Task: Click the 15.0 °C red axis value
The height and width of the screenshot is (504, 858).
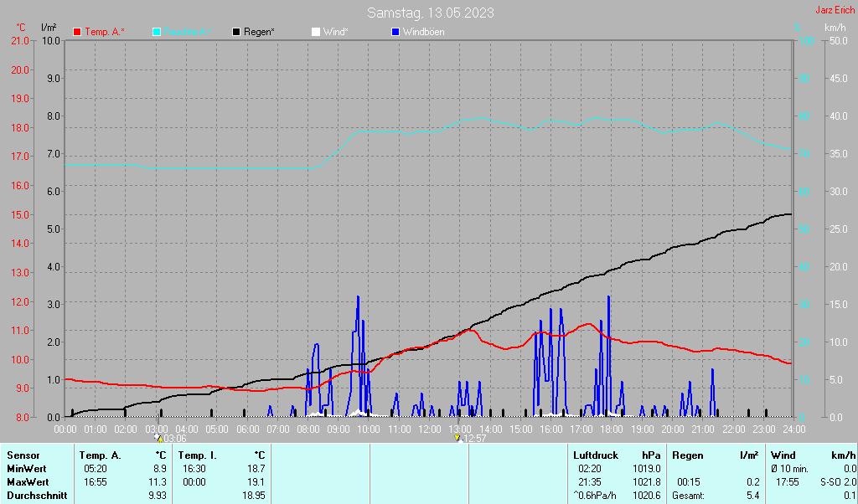Action: (x=20, y=215)
